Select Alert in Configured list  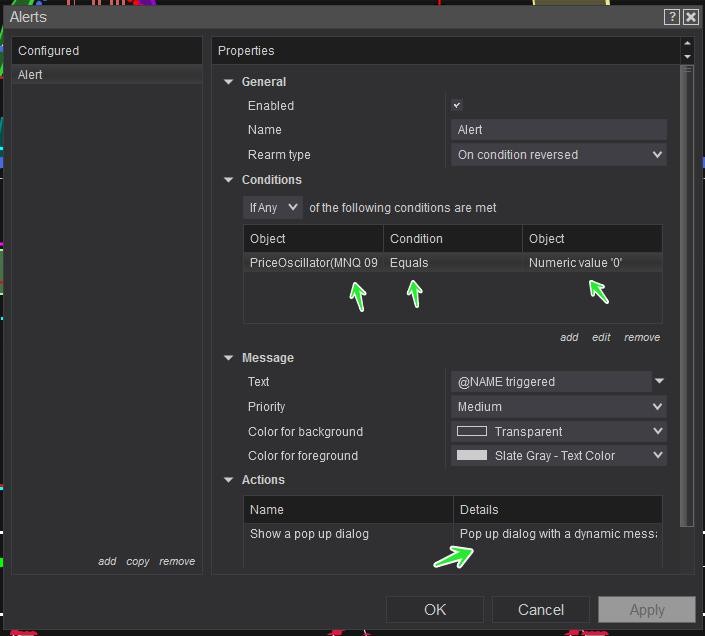(107, 75)
